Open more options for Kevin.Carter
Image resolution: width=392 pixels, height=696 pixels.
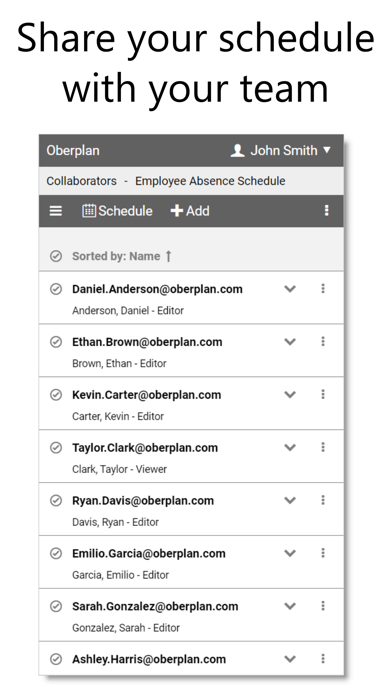click(323, 394)
